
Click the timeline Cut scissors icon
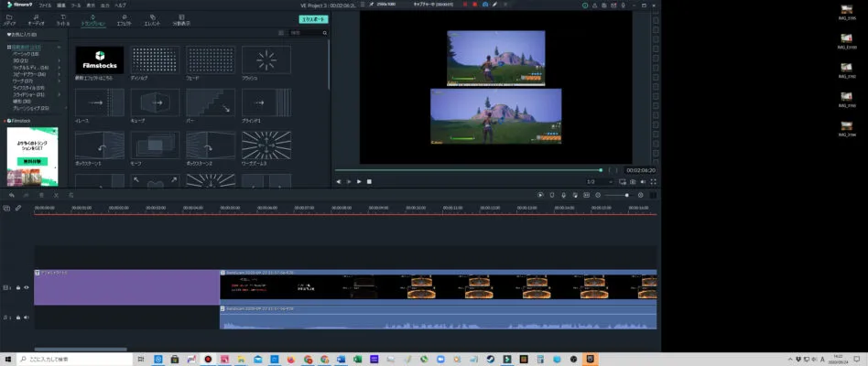pos(56,195)
